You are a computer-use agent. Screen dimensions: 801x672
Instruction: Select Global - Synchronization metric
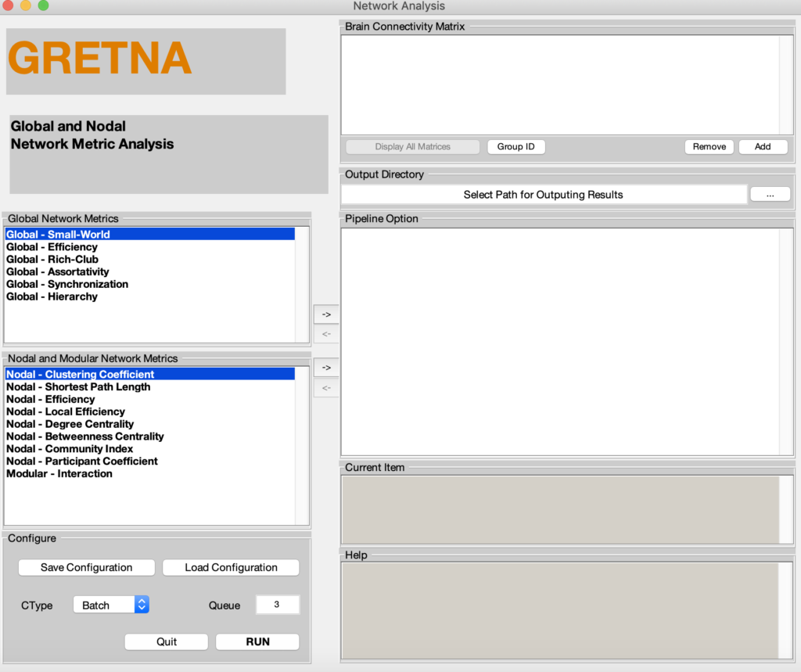coord(150,284)
